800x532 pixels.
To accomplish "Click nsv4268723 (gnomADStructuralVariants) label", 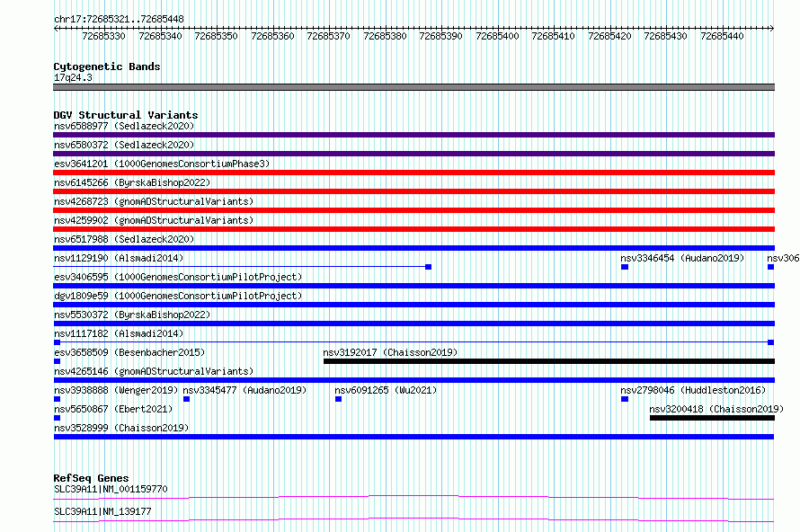I will tap(154, 201).
